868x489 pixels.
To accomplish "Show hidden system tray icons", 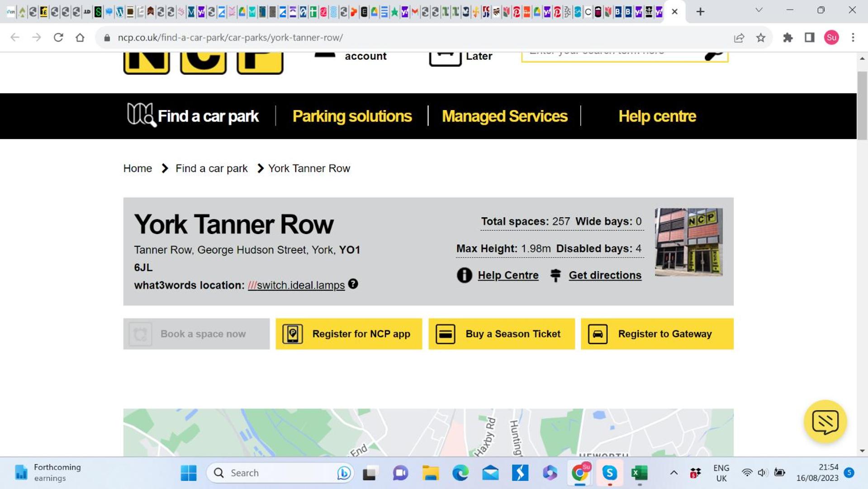I will (674, 473).
